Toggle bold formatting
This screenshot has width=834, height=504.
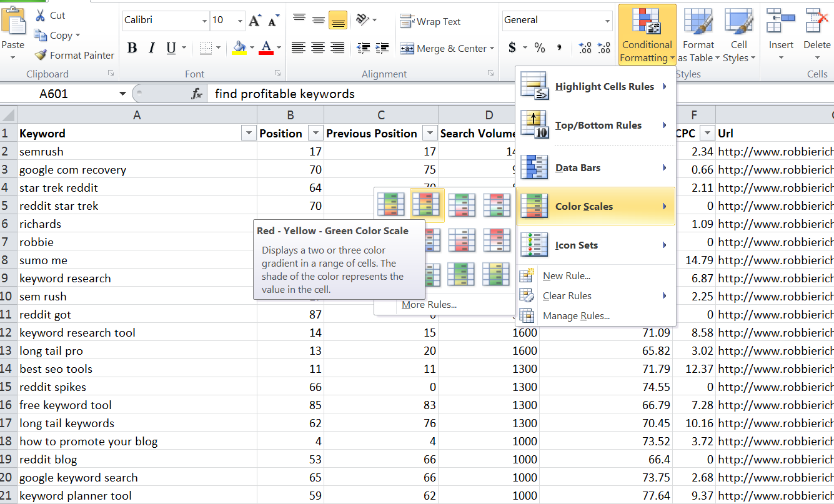(x=132, y=47)
